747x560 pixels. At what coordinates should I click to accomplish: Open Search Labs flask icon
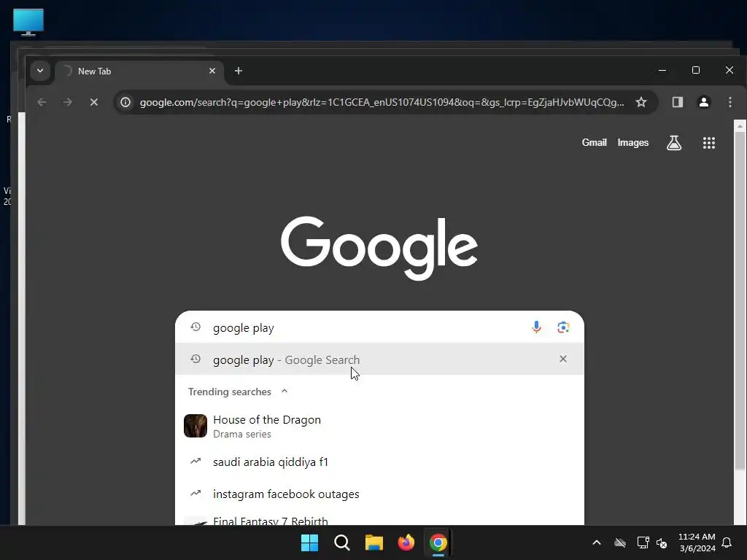673,142
